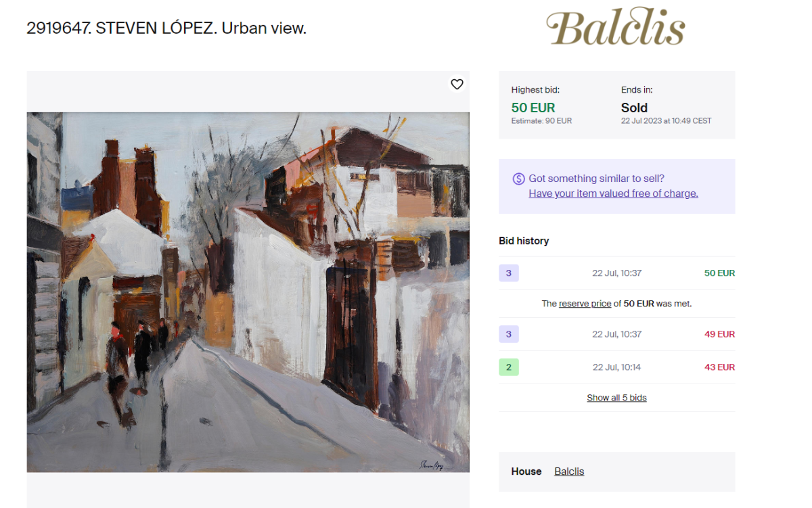This screenshot has width=812, height=508.
Task: Click the Balclis logo at the top
Action: pos(616,28)
